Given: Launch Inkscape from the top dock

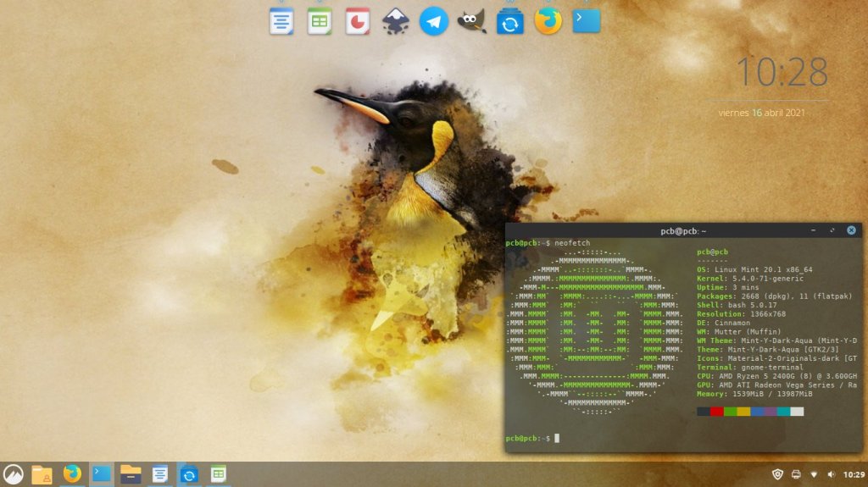Looking at the screenshot, I should 396,21.
